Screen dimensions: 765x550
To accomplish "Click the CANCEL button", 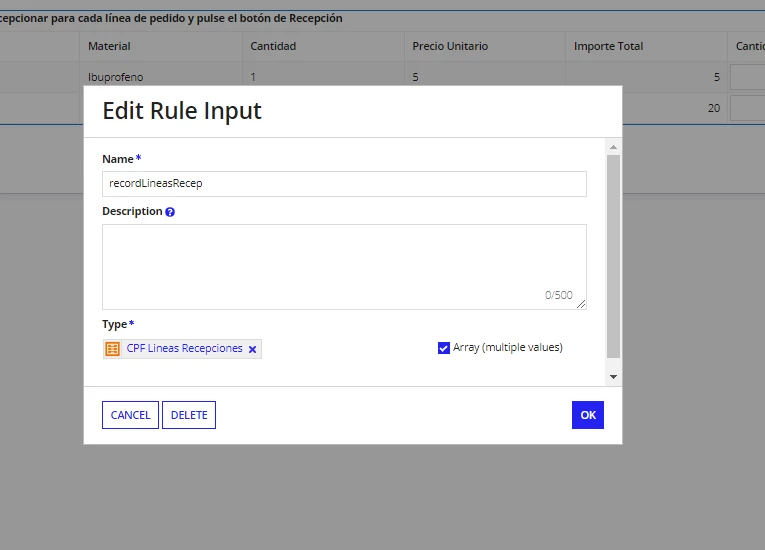I will tap(130, 415).
